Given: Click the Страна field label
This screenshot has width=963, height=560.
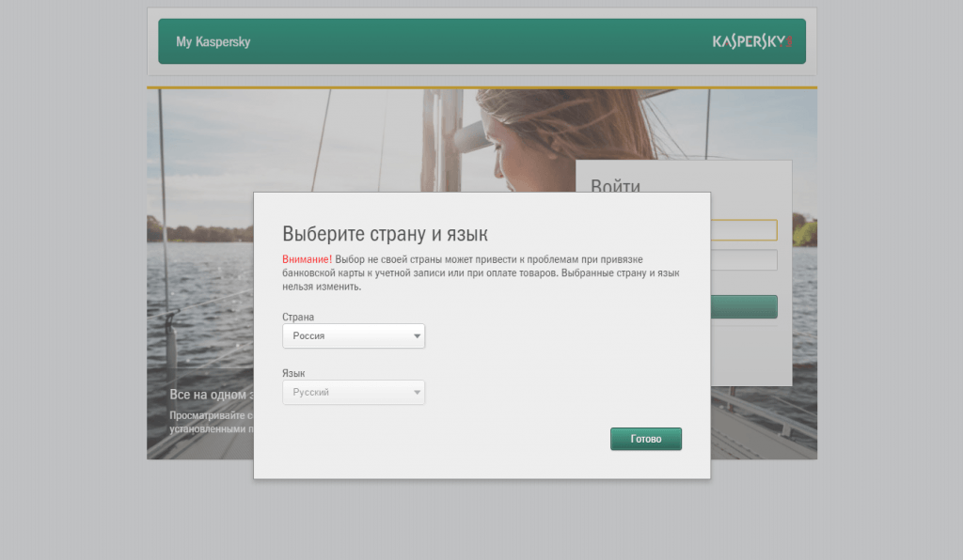Looking at the screenshot, I should coord(298,318).
